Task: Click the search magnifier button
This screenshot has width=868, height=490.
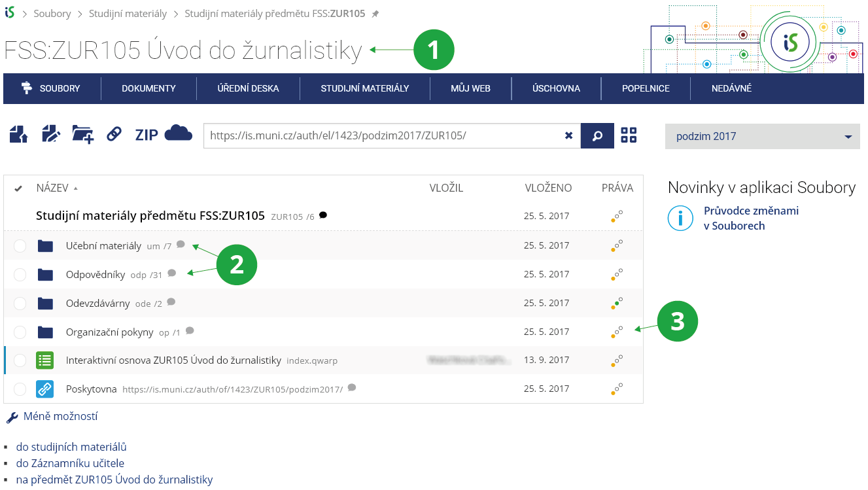Action: click(x=597, y=136)
